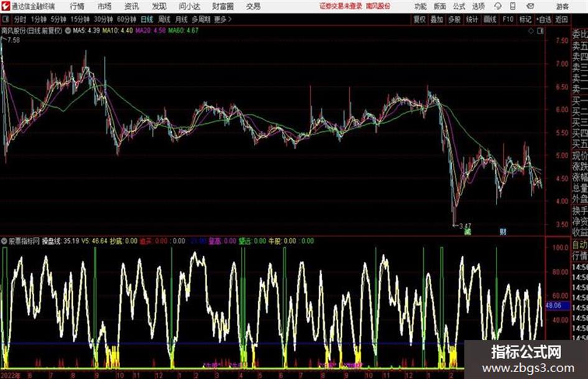This screenshot has width=588, height=379.
Task: Select the 多周期 multi-period tab
Action: coord(201,19)
